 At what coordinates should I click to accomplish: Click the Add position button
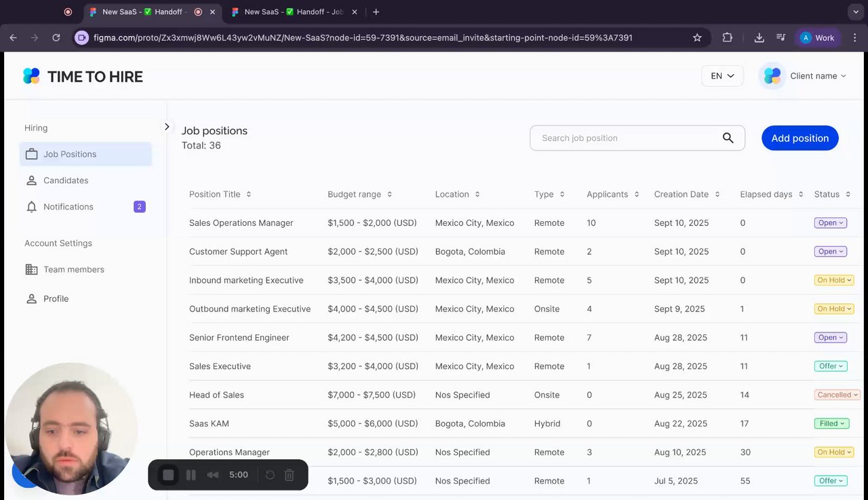(x=800, y=138)
